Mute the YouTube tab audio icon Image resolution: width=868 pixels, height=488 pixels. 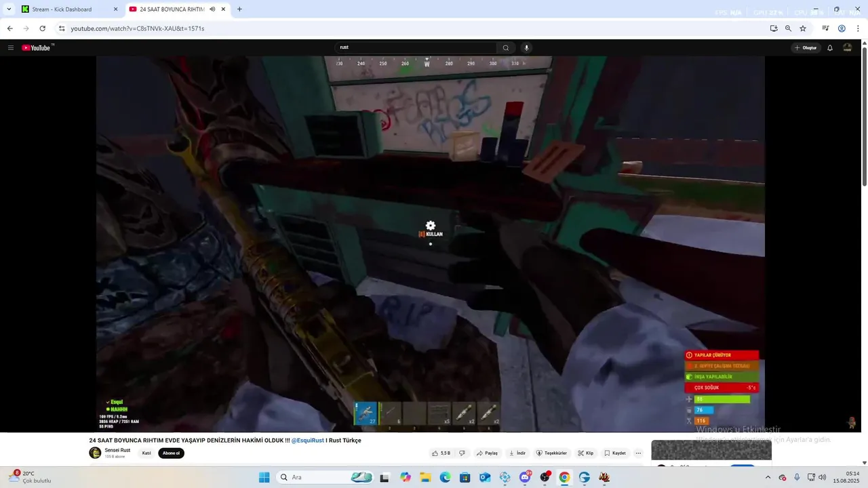(212, 9)
